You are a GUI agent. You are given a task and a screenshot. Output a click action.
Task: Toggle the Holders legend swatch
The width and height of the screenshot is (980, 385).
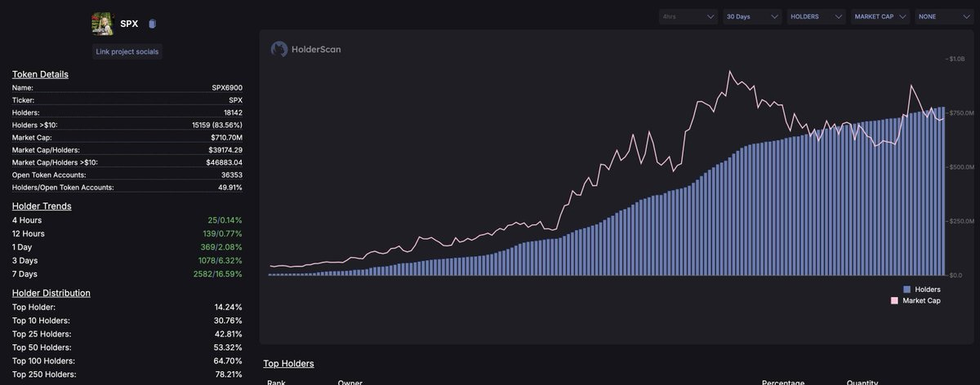906,290
